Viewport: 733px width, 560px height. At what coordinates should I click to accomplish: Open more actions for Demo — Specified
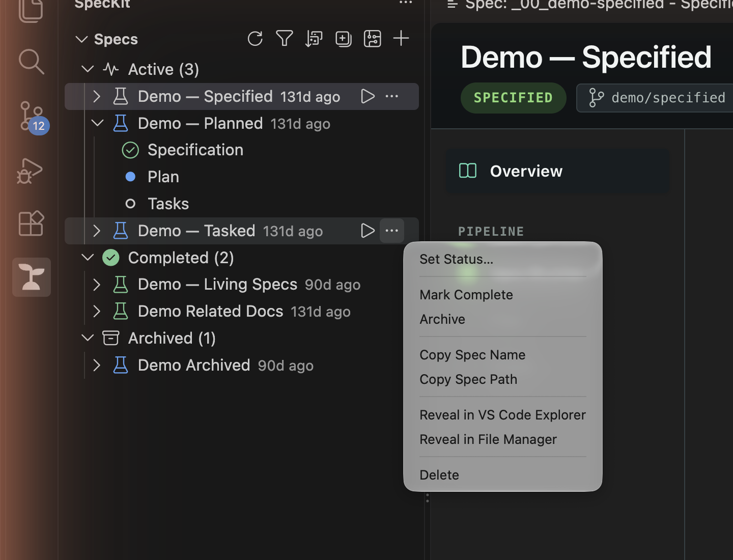click(x=392, y=96)
